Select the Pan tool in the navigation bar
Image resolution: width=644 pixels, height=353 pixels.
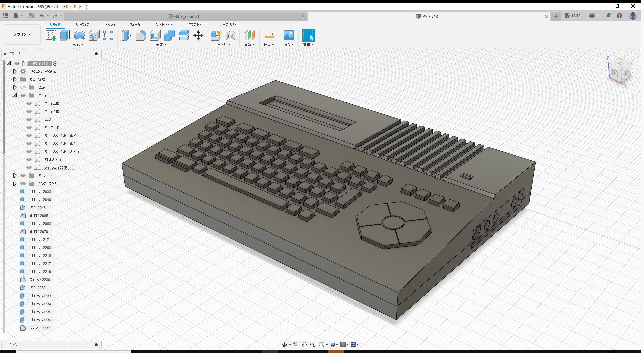point(304,344)
